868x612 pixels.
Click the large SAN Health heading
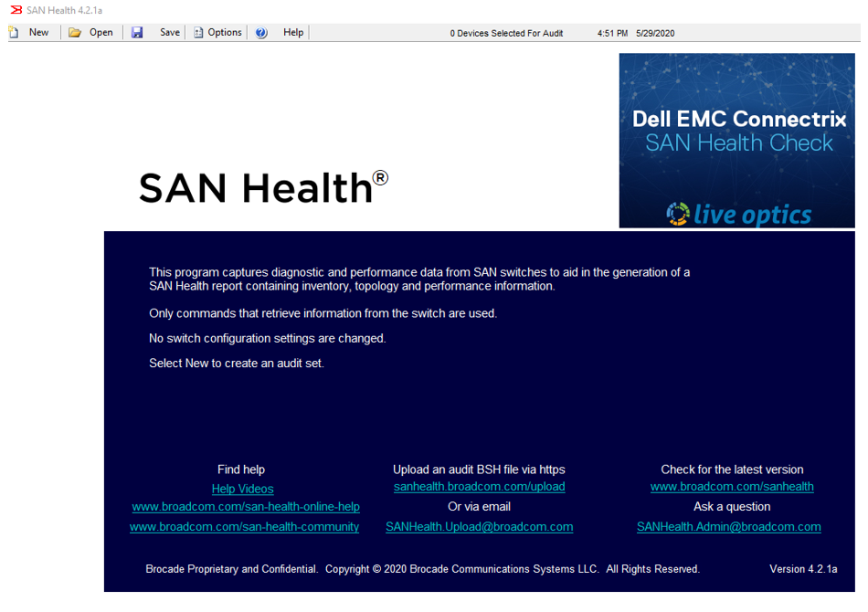[263, 187]
